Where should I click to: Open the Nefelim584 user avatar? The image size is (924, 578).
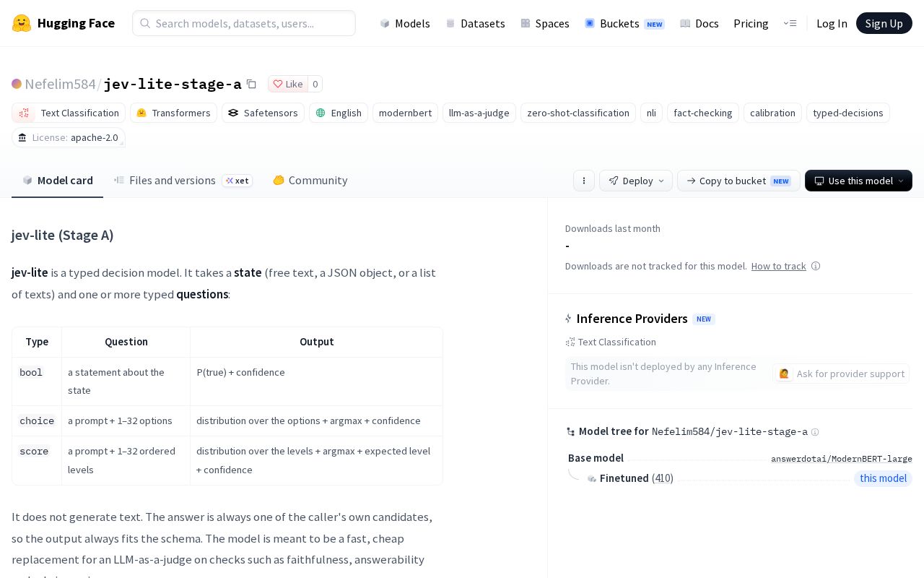(17, 84)
